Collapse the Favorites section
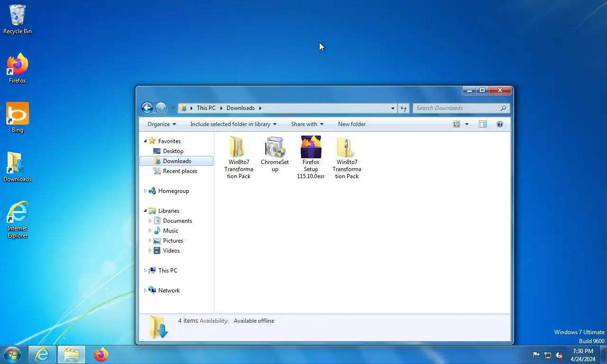 coord(146,141)
